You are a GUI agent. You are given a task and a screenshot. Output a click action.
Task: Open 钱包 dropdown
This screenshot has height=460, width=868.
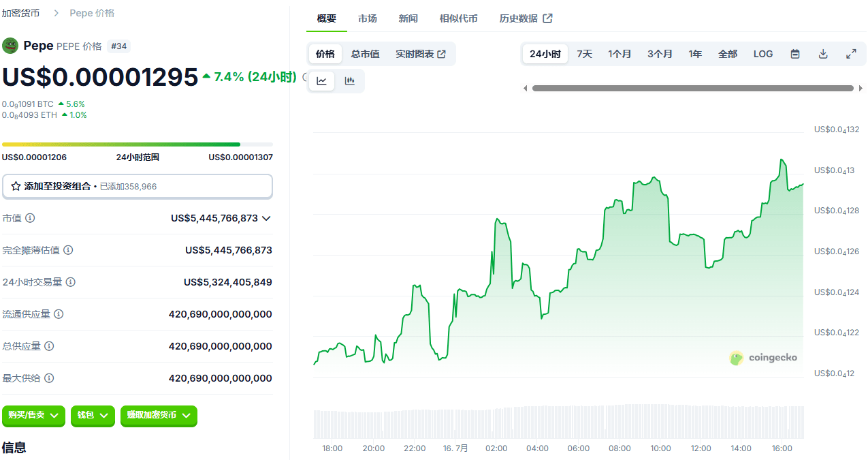point(93,415)
